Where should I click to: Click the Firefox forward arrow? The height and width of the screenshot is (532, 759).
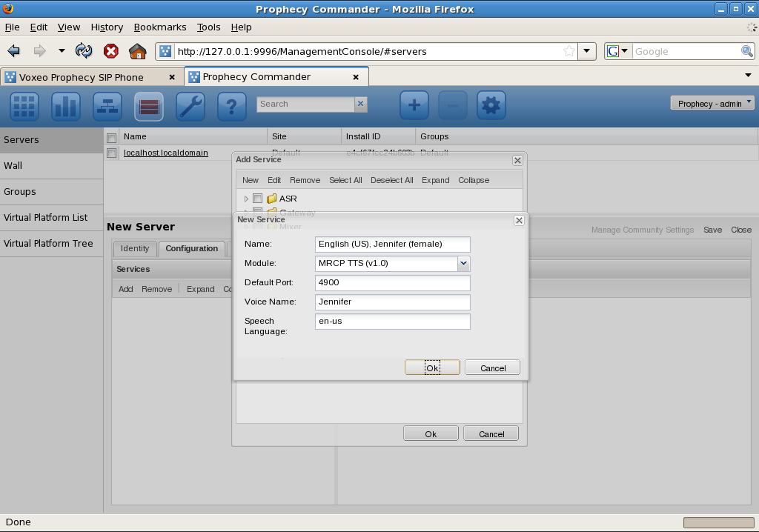[x=40, y=51]
